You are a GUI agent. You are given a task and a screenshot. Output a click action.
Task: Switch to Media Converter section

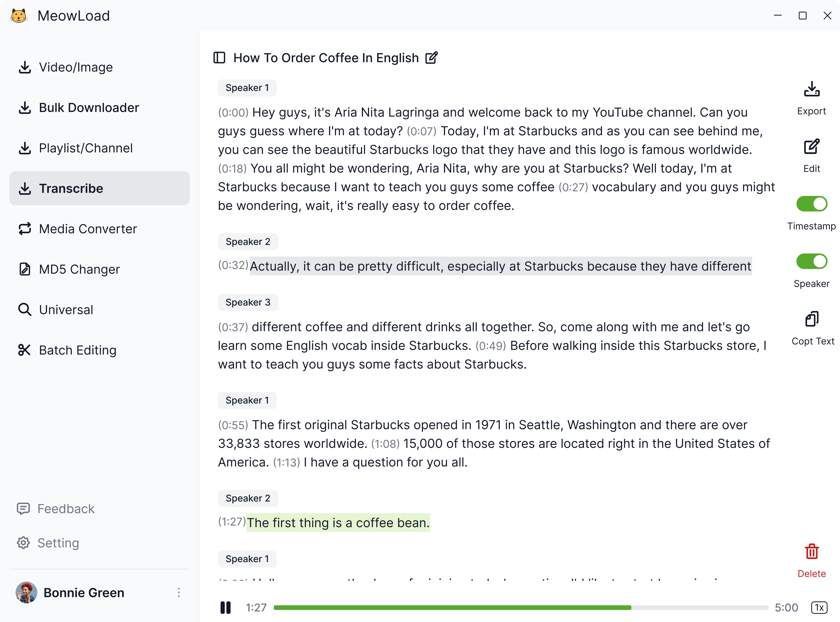[x=88, y=229]
